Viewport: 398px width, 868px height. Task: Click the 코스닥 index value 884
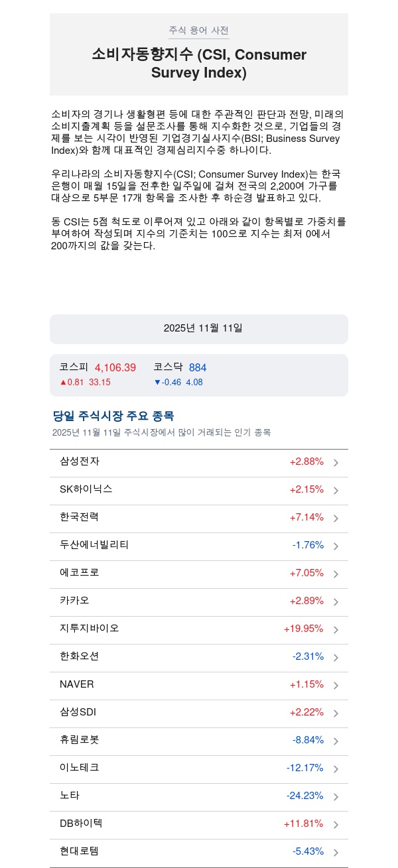[x=198, y=367]
